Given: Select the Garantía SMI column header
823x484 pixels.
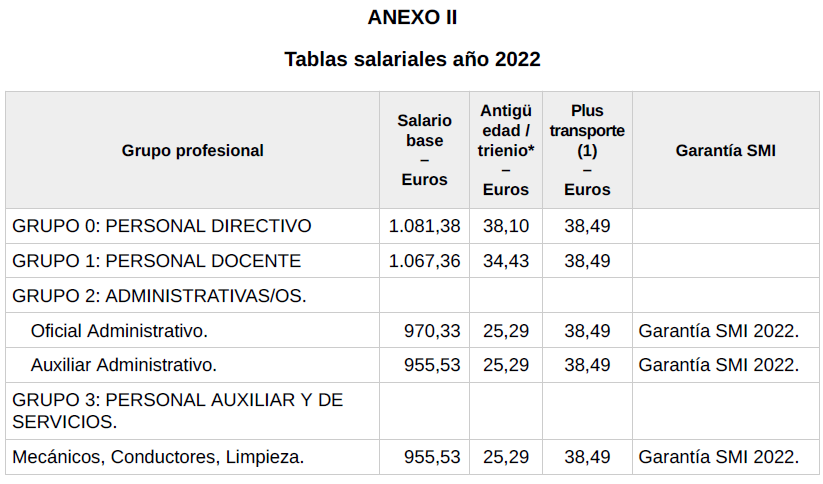Looking at the screenshot, I should click(725, 151).
